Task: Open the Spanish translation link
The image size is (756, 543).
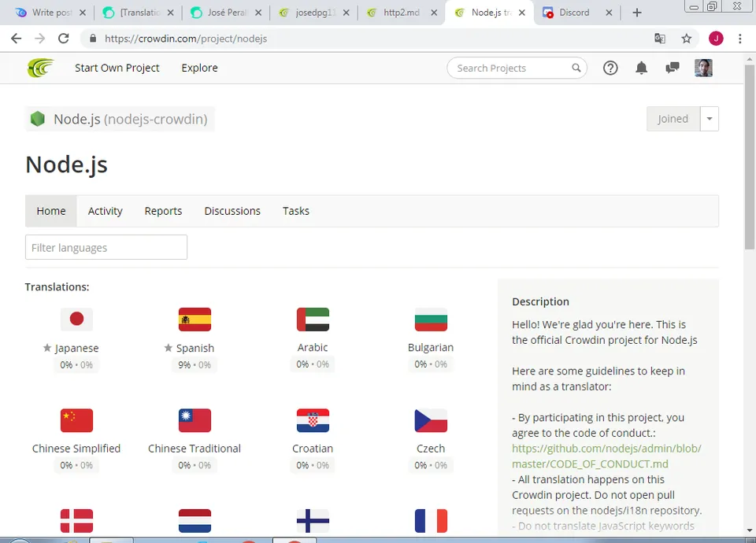Action: pyautogui.click(x=195, y=348)
